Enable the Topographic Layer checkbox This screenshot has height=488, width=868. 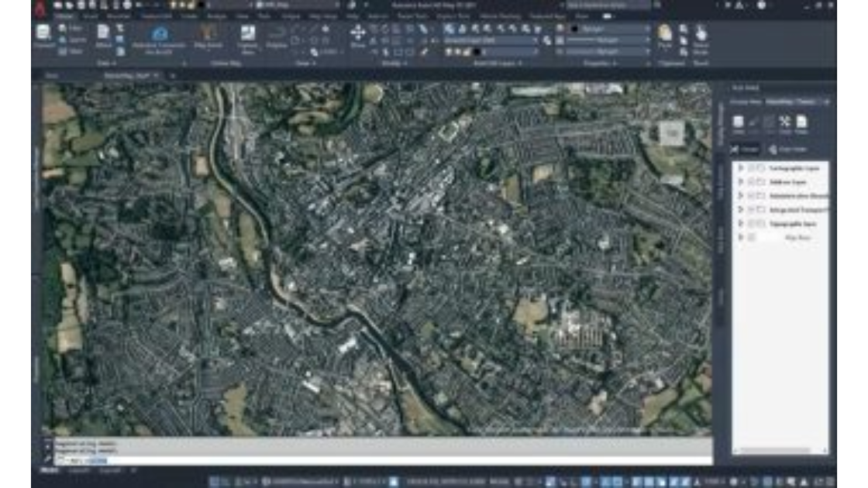pyautogui.click(x=749, y=225)
